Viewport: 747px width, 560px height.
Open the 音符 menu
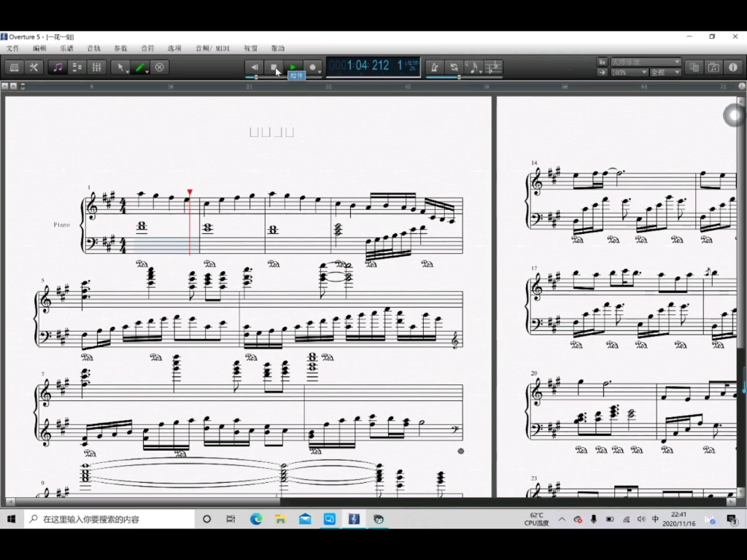(x=147, y=48)
